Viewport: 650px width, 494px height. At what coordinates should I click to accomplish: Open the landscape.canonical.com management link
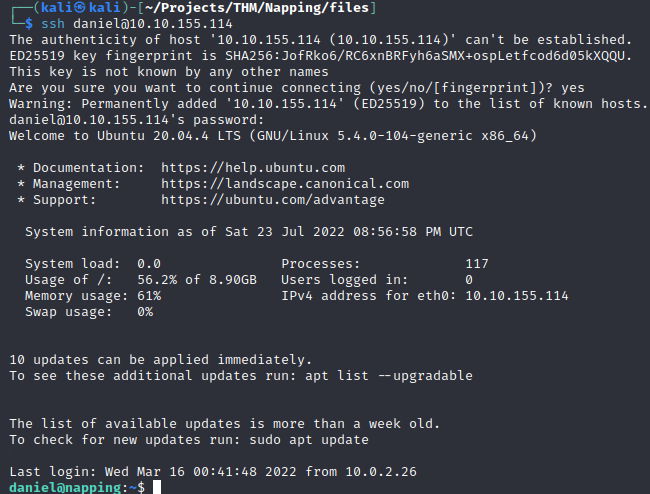pyautogui.click(x=285, y=184)
